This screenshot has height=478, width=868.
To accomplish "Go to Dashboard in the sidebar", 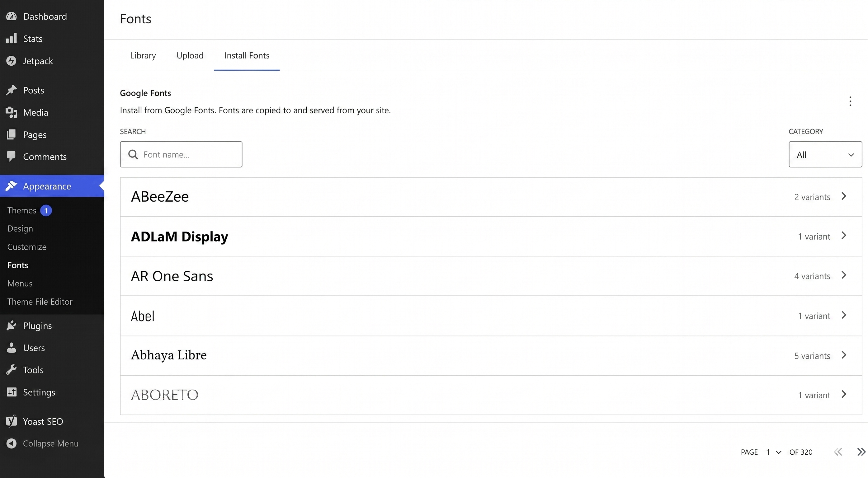I will (45, 16).
